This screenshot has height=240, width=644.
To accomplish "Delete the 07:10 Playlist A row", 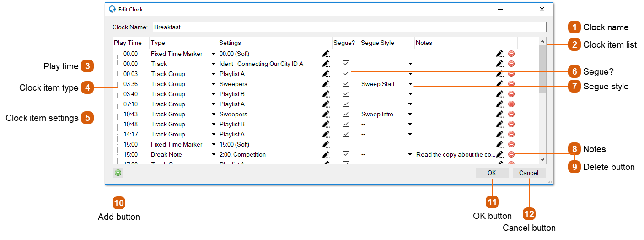I will pos(511,104).
